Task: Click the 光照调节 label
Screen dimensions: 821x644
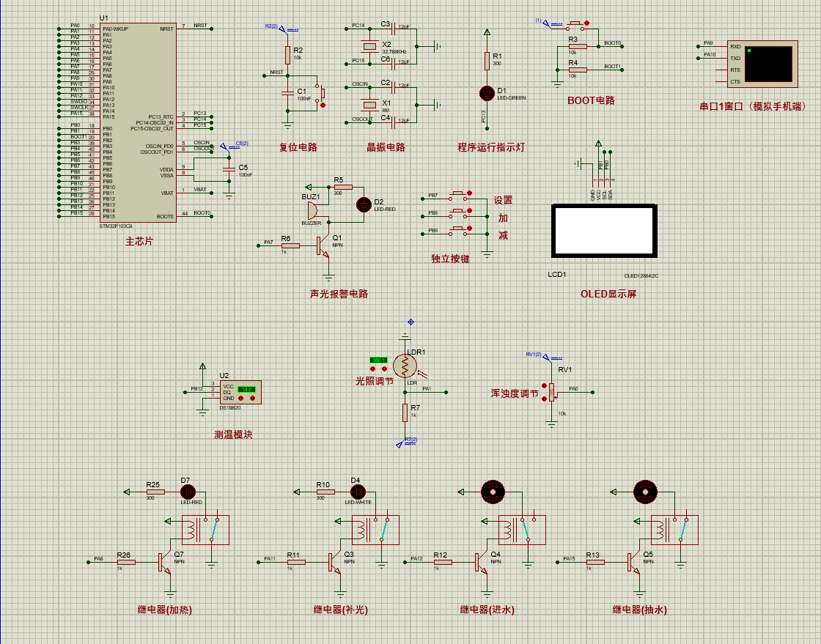Action: pyautogui.click(x=375, y=382)
